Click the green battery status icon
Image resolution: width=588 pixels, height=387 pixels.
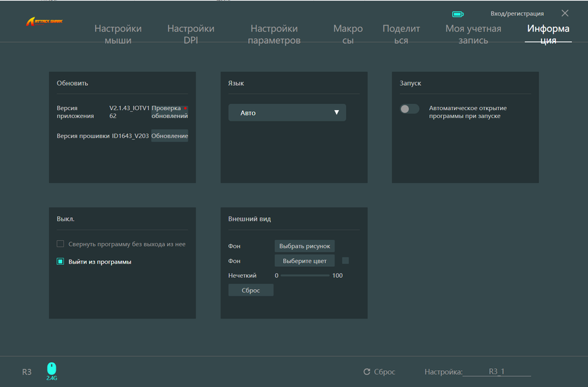457,13
